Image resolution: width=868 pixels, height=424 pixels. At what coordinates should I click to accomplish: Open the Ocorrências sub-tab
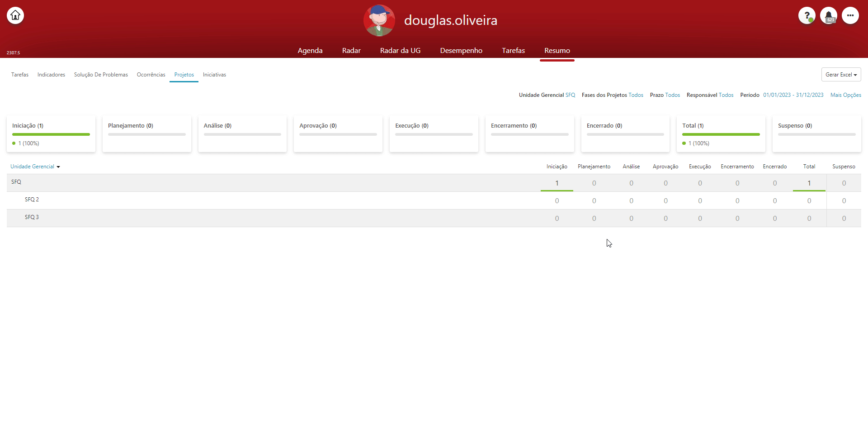[151, 75]
